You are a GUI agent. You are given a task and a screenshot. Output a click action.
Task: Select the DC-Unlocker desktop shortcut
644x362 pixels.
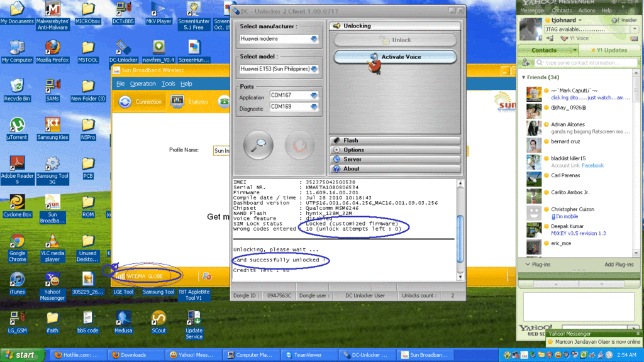coord(123,52)
